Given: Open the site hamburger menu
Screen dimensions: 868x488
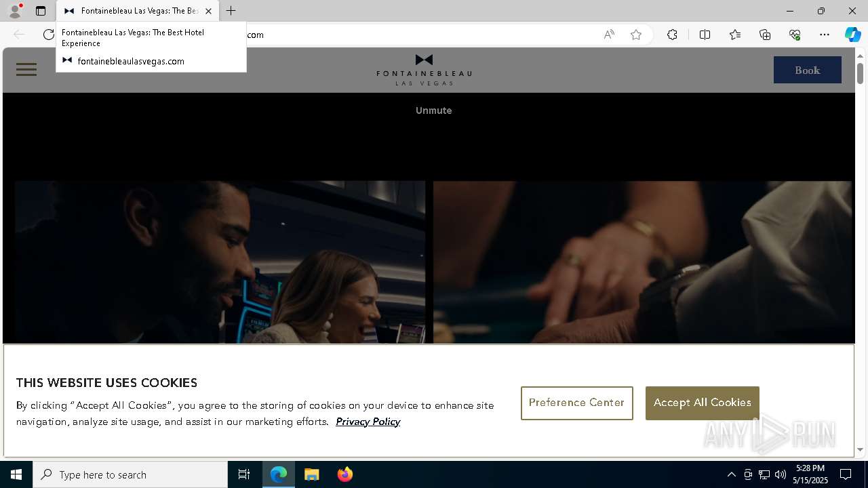Looking at the screenshot, I should [x=26, y=69].
